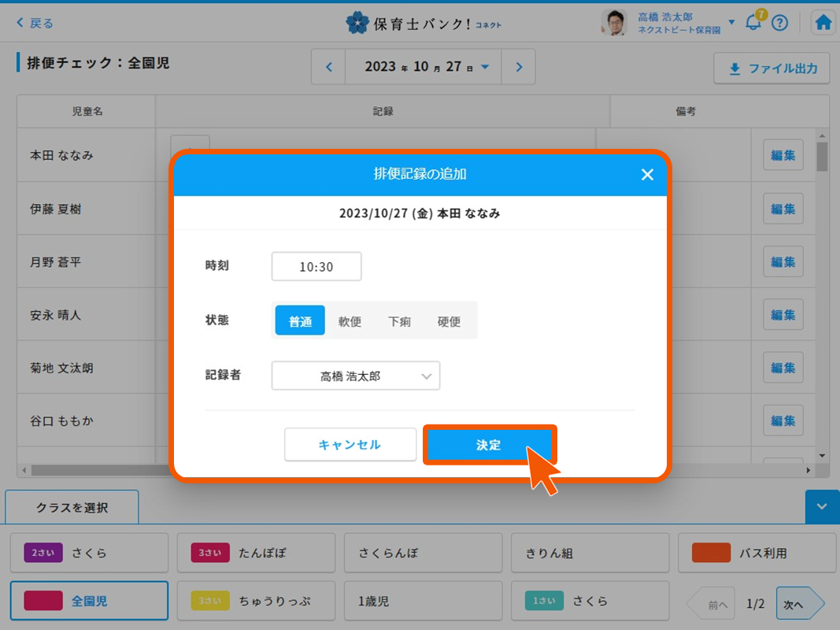The width and height of the screenshot is (840, 630).
Task: Collapse the class panel with blue chevron
Action: [x=822, y=507]
